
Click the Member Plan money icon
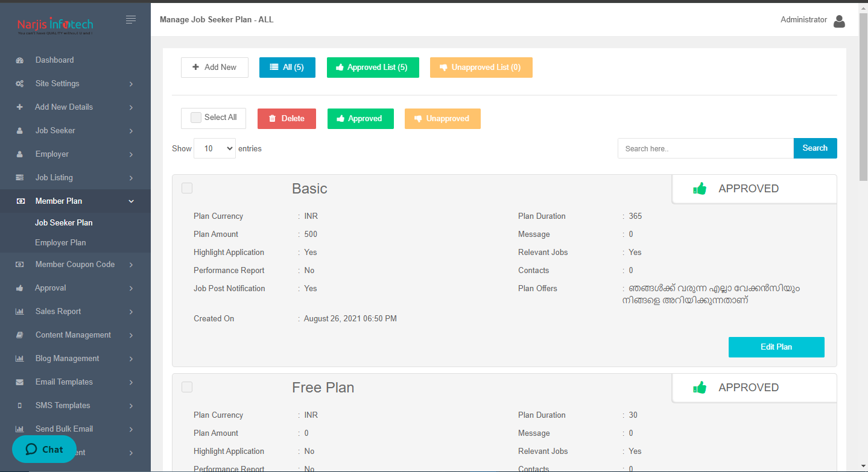(x=21, y=201)
